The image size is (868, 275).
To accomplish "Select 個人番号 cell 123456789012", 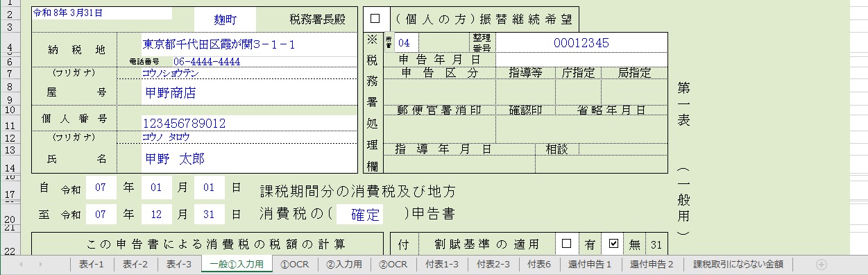I will 250,124.
